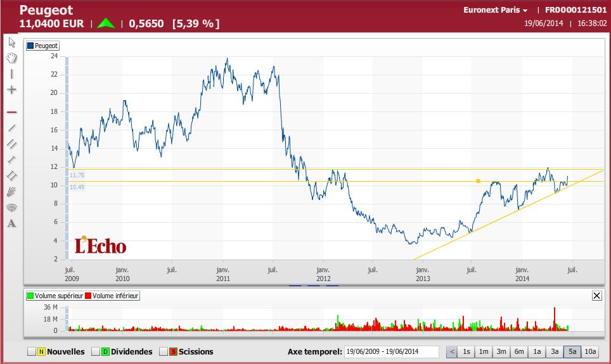Viewport: 611px width, 364px height.
Task: Click the Axe temporel date range field
Action: (x=391, y=351)
